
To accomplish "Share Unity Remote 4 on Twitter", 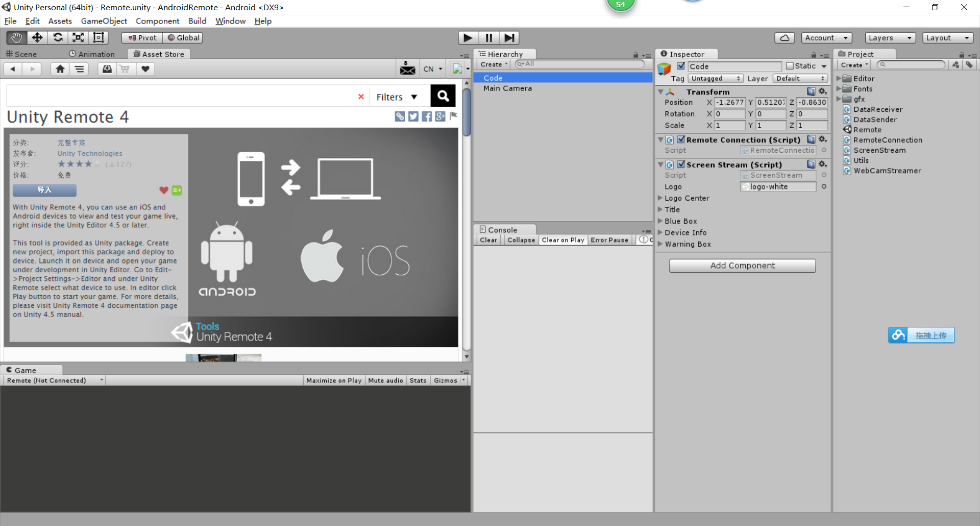I will click(413, 116).
